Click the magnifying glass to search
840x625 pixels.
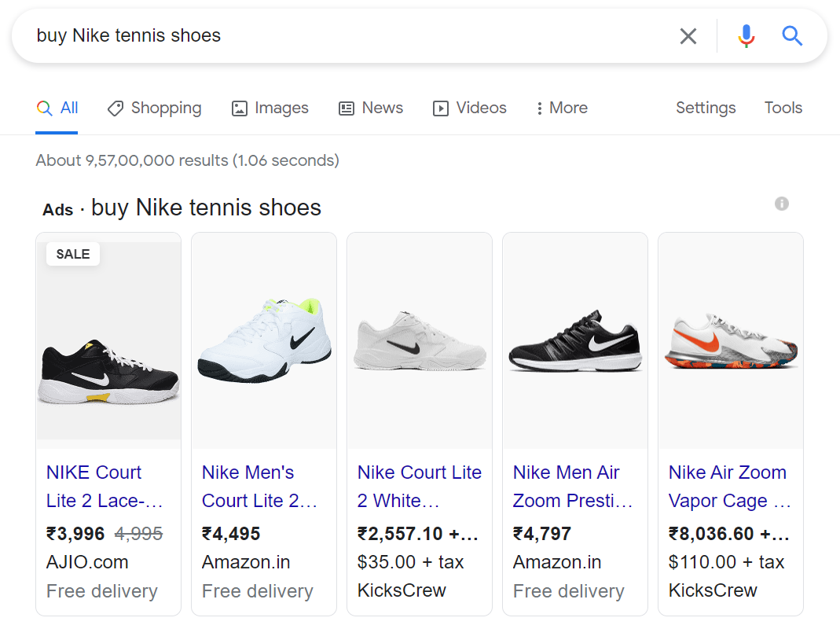[x=791, y=35]
